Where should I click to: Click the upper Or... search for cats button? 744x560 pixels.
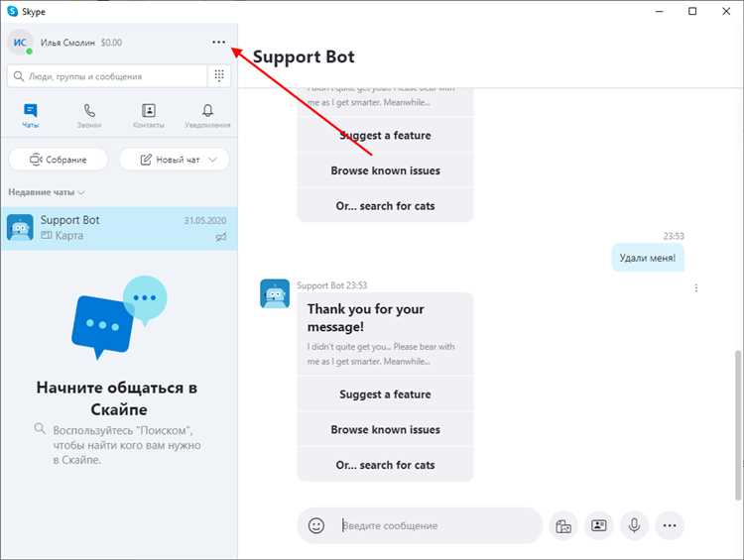(x=385, y=206)
